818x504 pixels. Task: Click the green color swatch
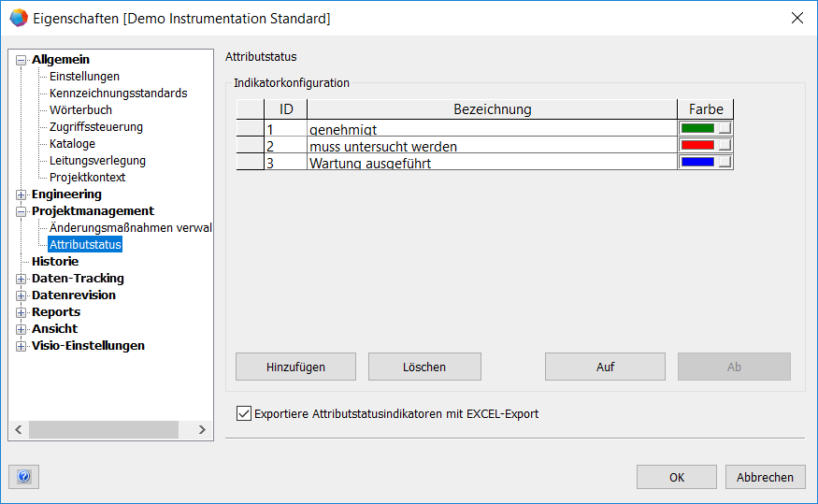(697, 128)
